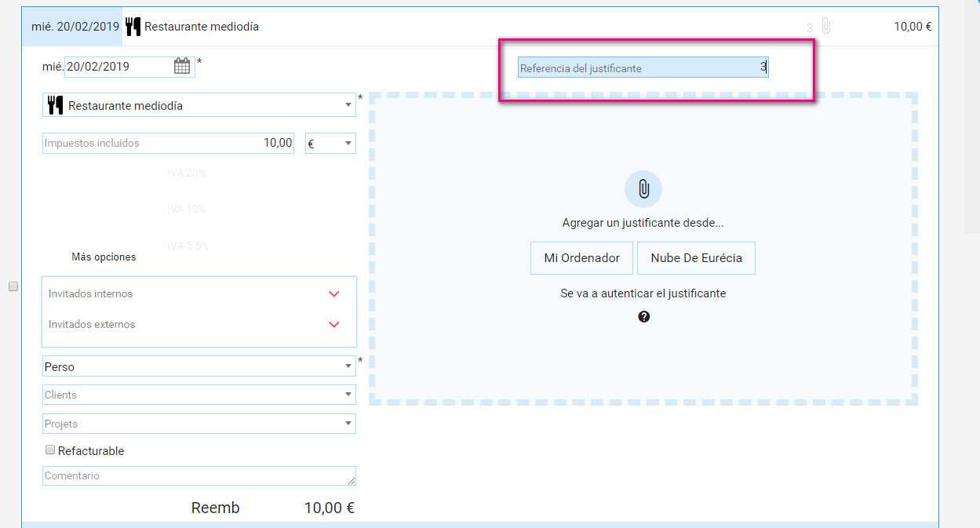
Task: Open the Restaurante mediodía category dropdown
Action: tap(199, 105)
